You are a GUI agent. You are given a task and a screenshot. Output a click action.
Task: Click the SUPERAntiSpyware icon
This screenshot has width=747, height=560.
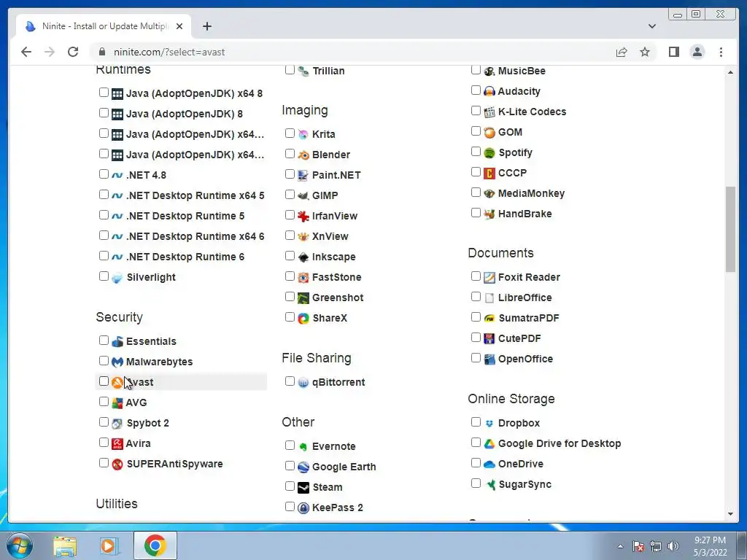[117, 464]
